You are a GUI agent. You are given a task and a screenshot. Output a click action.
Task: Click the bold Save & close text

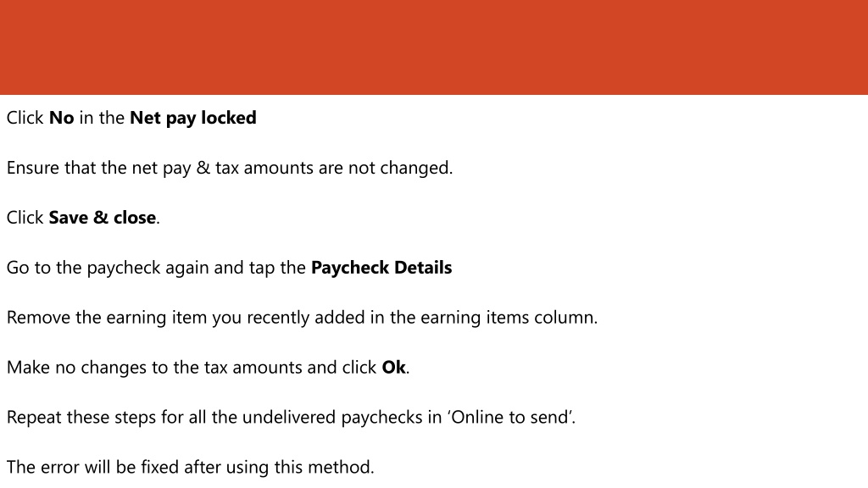click(103, 218)
